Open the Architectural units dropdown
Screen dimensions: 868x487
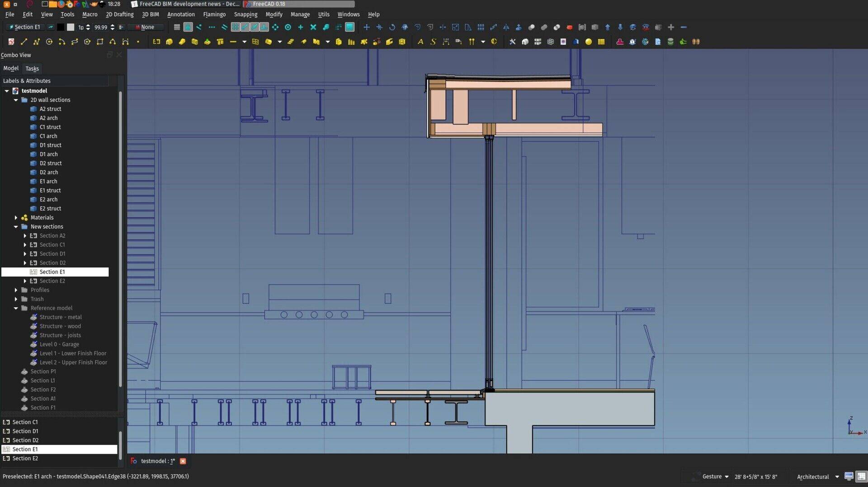coord(817,477)
